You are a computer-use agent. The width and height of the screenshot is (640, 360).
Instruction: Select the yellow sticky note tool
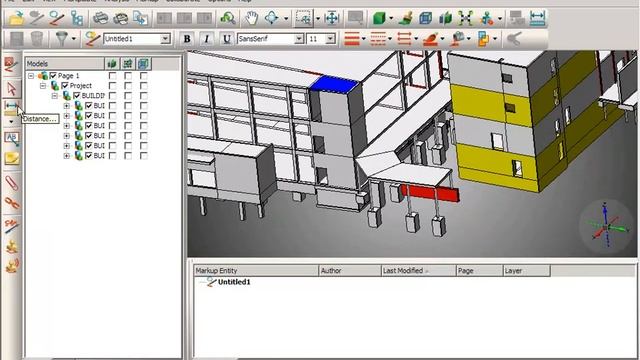pos(11,158)
